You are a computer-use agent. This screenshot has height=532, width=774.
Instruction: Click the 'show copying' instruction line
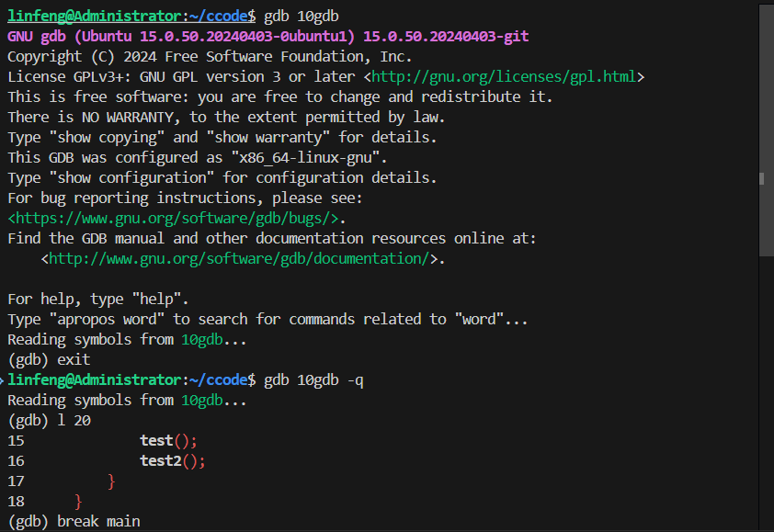coord(222,138)
